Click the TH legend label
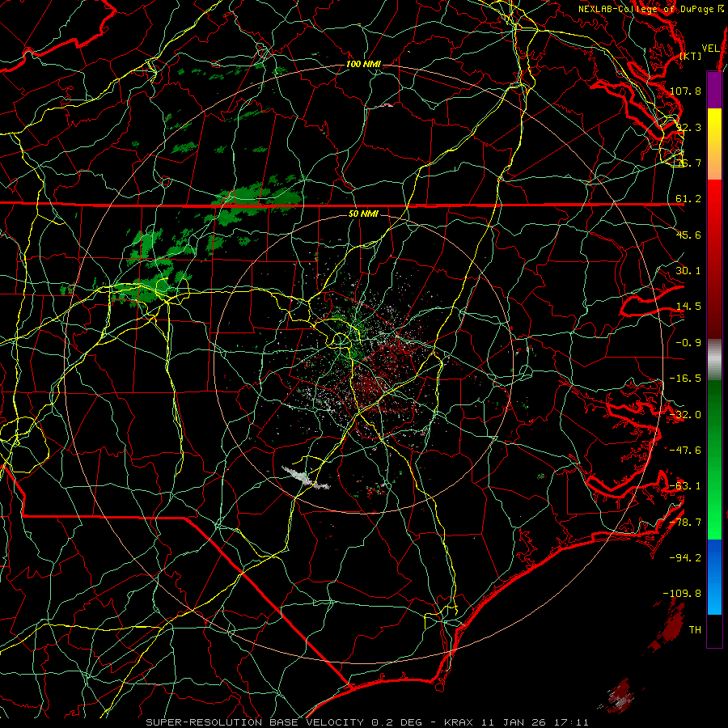This screenshot has height=728, width=728. (x=695, y=629)
